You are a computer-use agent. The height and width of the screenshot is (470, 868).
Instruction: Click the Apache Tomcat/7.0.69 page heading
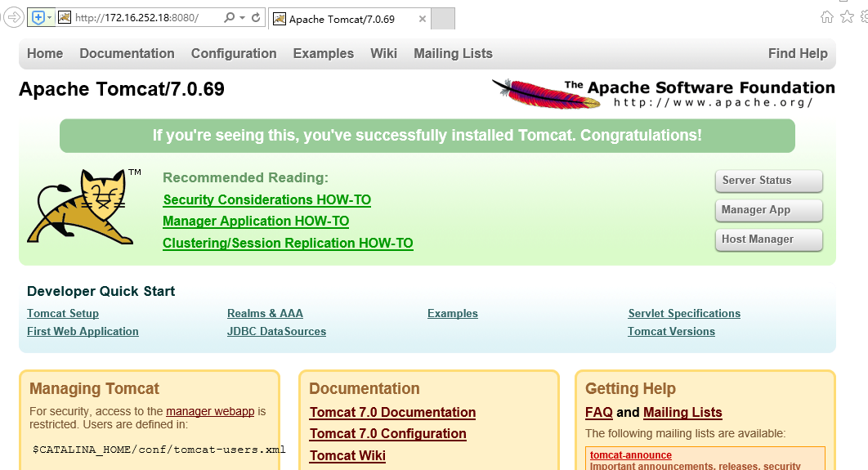[122, 89]
